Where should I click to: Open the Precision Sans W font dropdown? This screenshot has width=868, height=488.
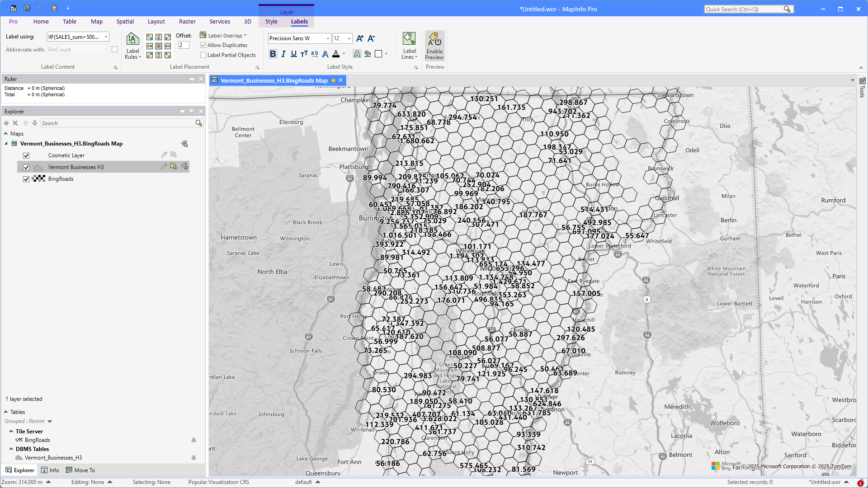(x=328, y=38)
